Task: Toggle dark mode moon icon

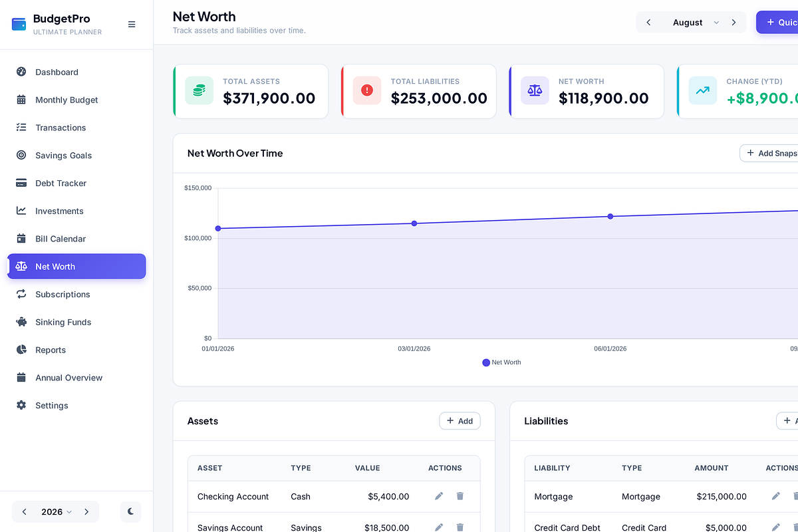Action: click(x=131, y=511)
